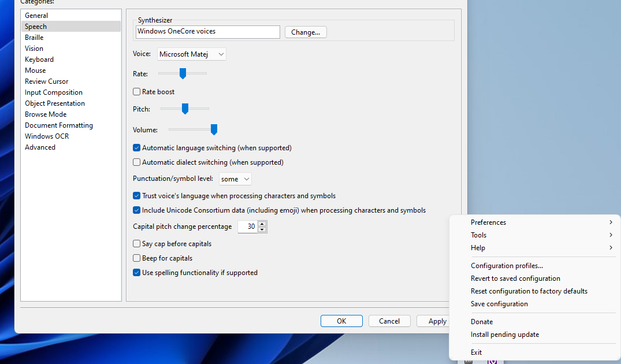The height and width of the screenshot is (364, 621).
Task: Enable the Rate boost checkbox
Action: click(137, 92)
